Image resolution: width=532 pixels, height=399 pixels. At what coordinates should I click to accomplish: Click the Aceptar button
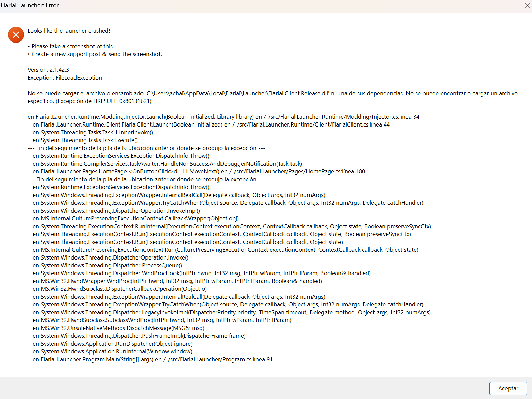508,388
